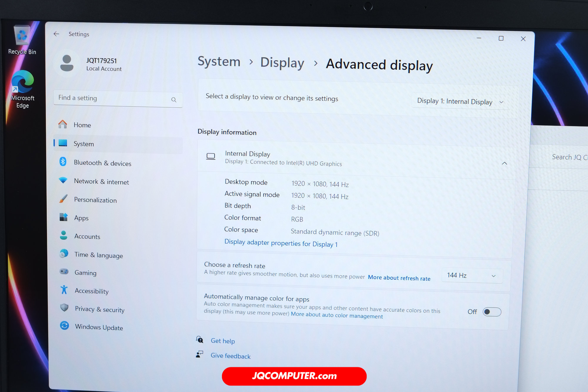The width and height of the screenshot is (588, 392).
Task: Click the Privacy & security shield icon
Action: [x=64, y=308]
